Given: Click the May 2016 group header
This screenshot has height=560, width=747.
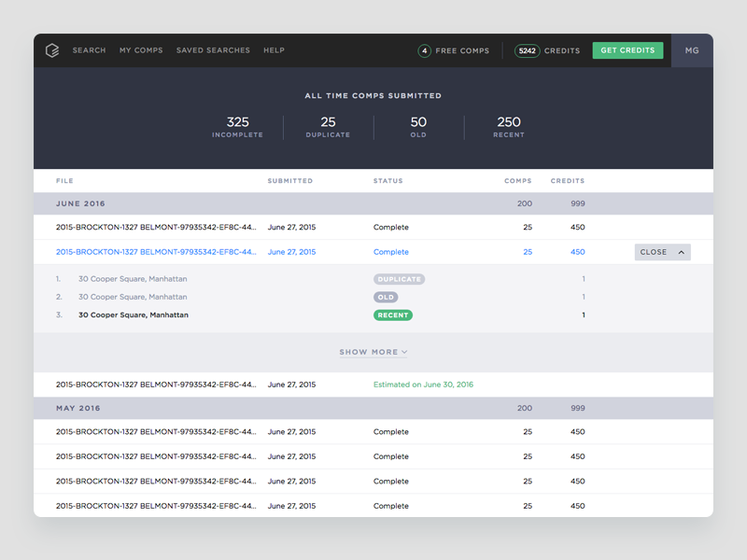Looking at the screenshot, I should click(78, 408).
